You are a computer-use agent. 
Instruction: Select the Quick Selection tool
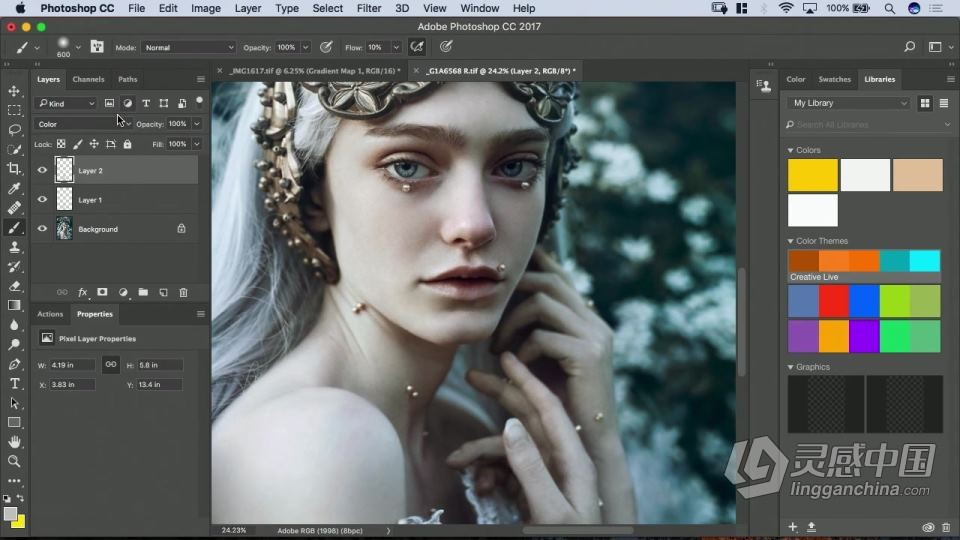coord(14,149)
